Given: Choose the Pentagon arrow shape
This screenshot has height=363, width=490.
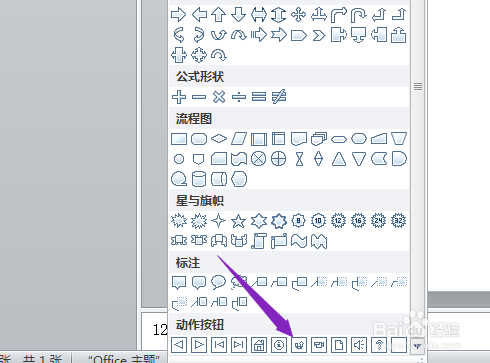Looking at the screenshot, I should click(x=299, y=35).
